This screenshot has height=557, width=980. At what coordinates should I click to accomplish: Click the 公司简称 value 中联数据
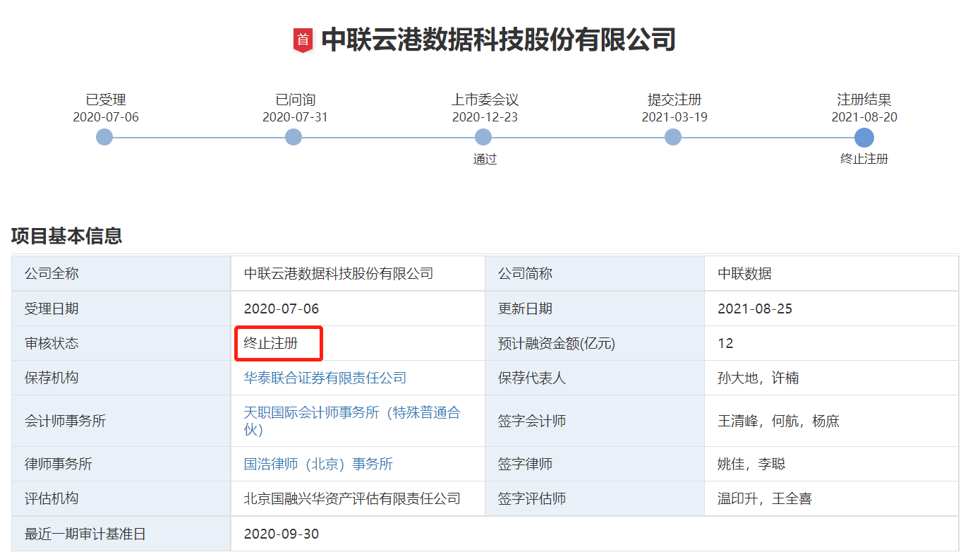click(x=744, y=273)
